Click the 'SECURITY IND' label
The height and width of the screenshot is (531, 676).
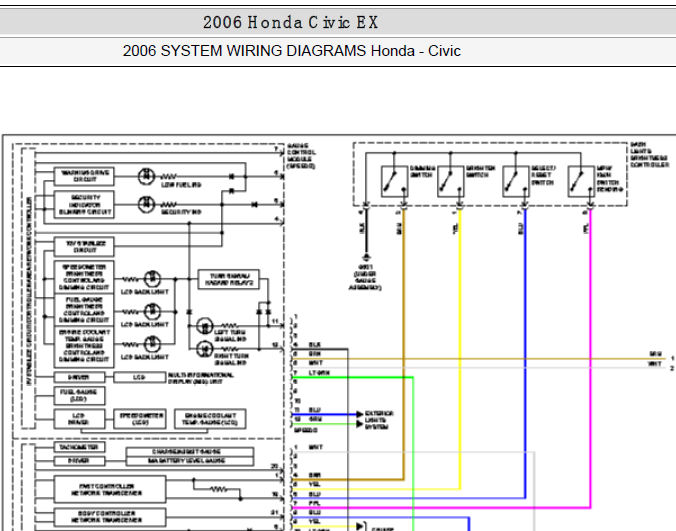pos(181,212)
